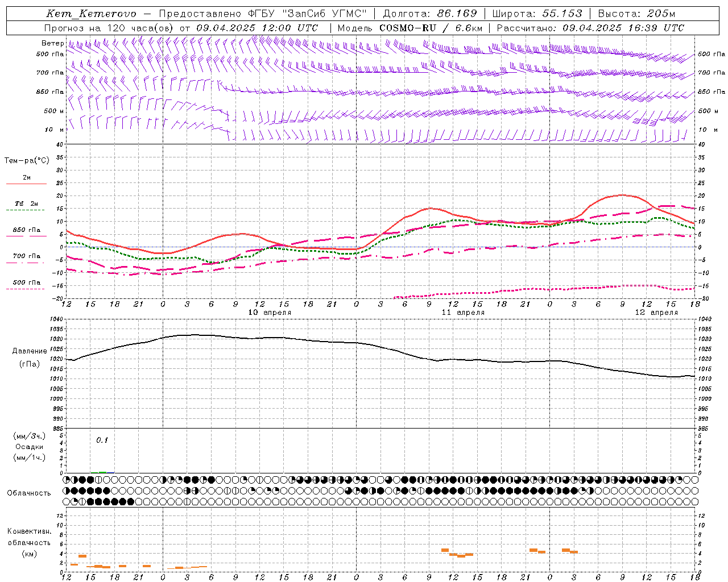Click the station name Kem_Kemerovo in the header
Screen dimensions: 728x582
tap(92, 14)
